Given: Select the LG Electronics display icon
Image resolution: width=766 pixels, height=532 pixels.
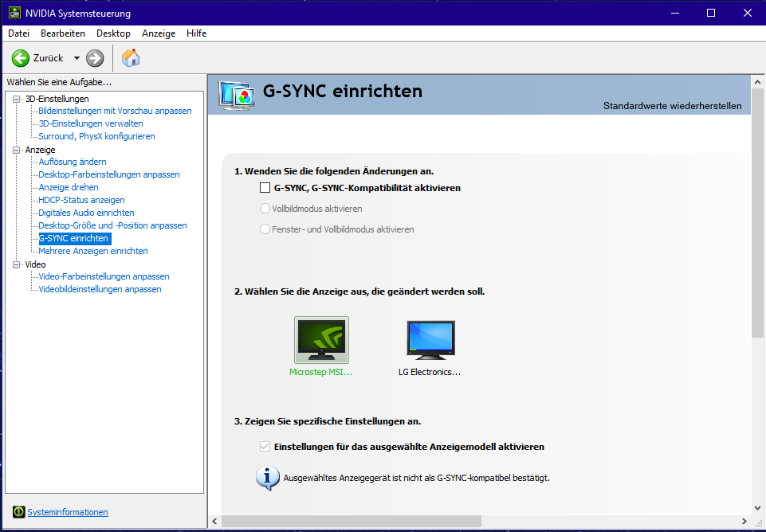Looking at the screenshot, I should point(430,340).
